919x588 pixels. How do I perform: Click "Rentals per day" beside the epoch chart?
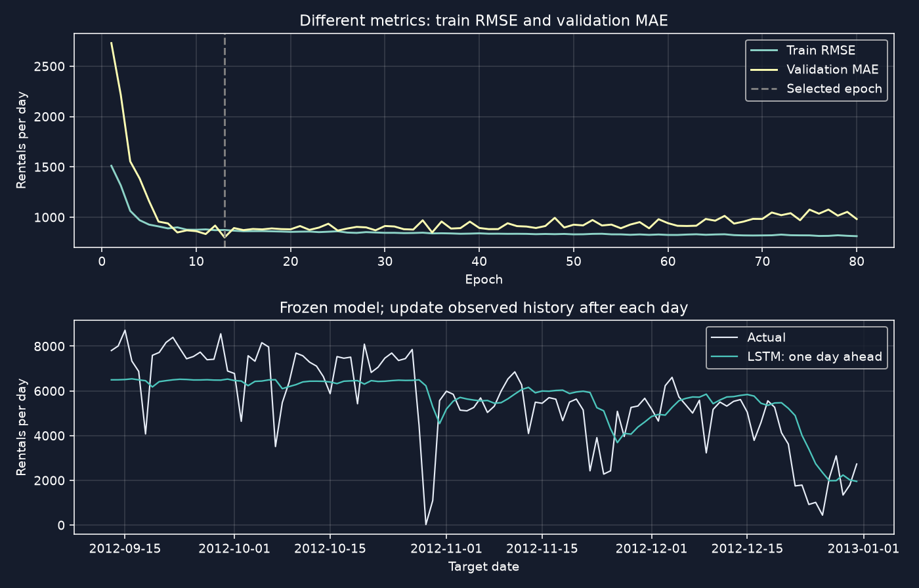coord(22,140)
